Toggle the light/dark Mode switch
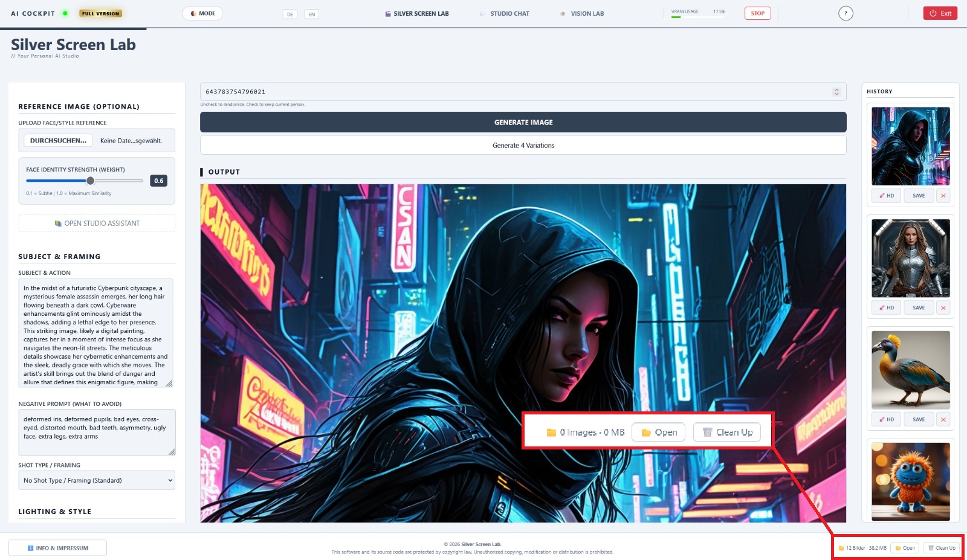Viewport: 967px width, 560px height. [x=202, y=13]
